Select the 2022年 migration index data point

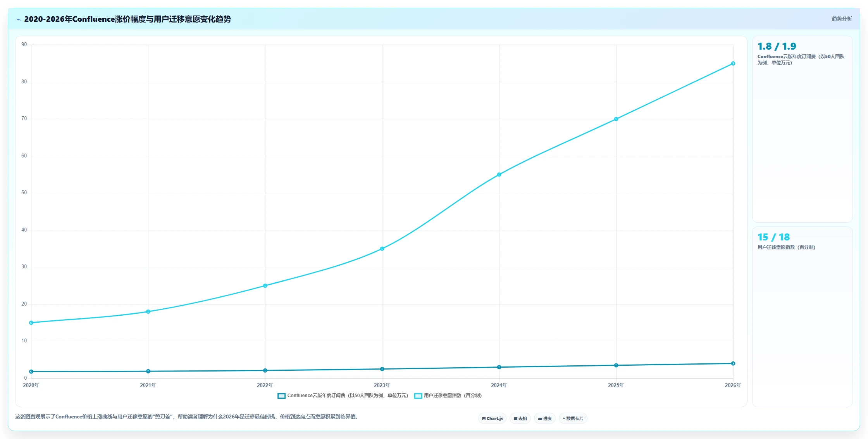point(265,286)
